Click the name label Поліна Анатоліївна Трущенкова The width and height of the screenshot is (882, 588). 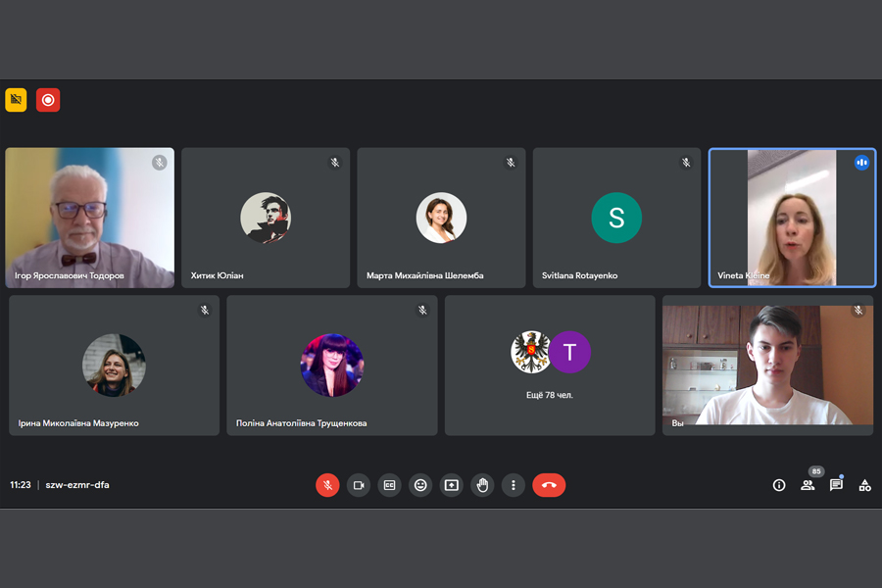pos(302,423)
